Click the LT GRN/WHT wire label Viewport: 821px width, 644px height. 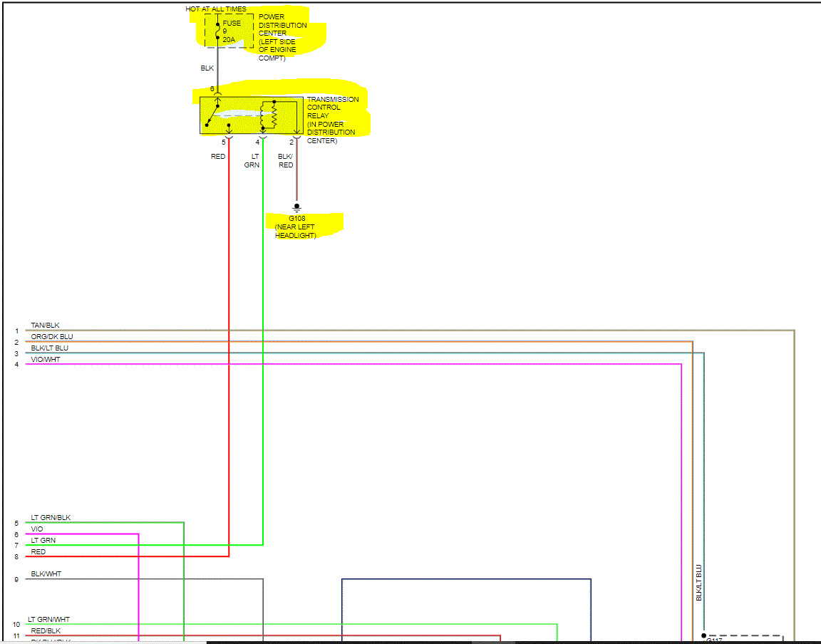[48, 619]
